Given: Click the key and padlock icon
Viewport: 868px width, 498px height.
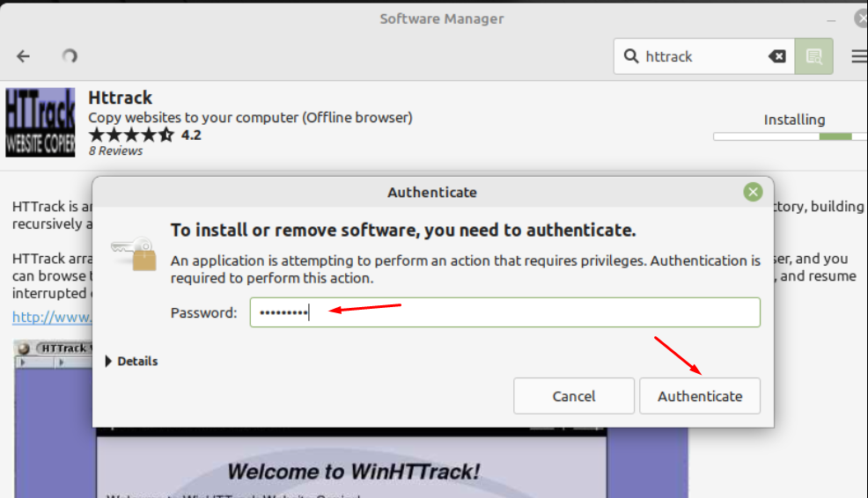Looking at the screenshot, I should coord(134,254).
